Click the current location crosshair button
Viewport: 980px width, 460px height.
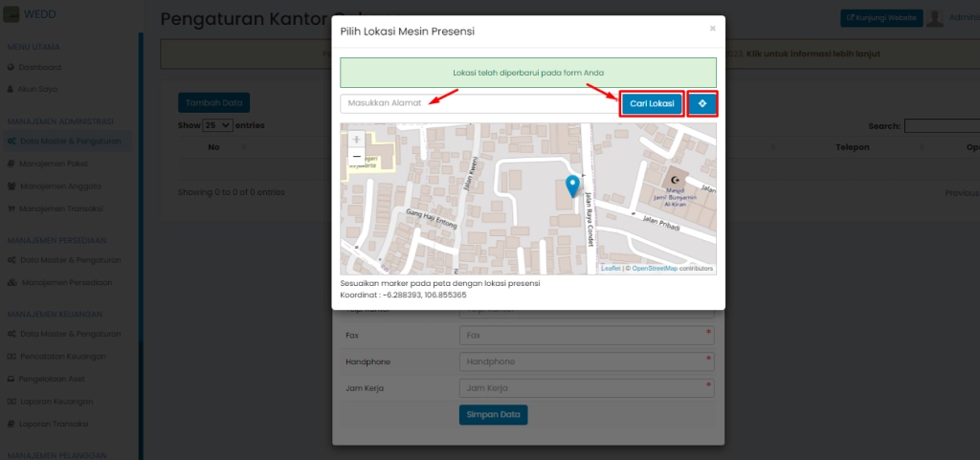coord(702,103)
